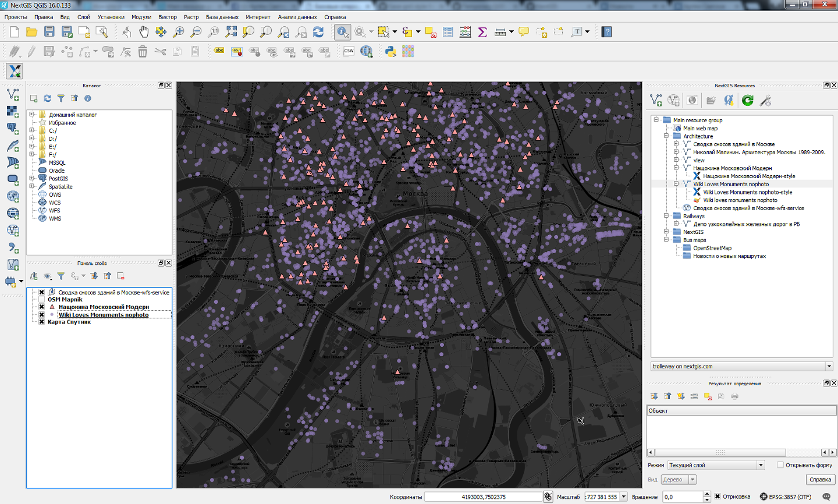
Task: Click Refresh in NextGIS Resources panel
Action: point(748,101)
